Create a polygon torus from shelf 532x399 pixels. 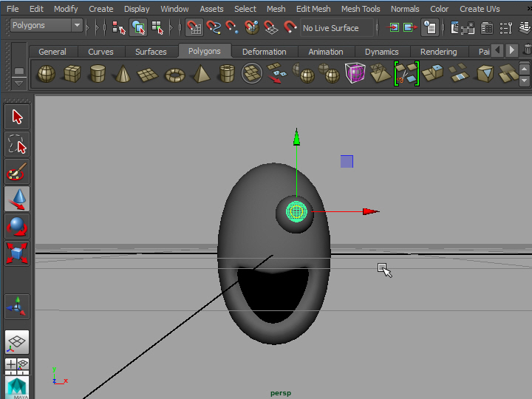point(175,74)
